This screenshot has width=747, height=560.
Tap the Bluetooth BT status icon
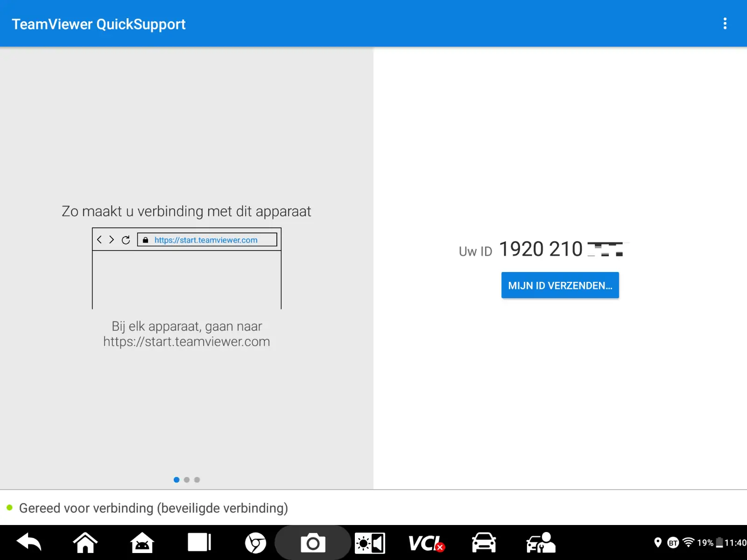tap(673, 543)
